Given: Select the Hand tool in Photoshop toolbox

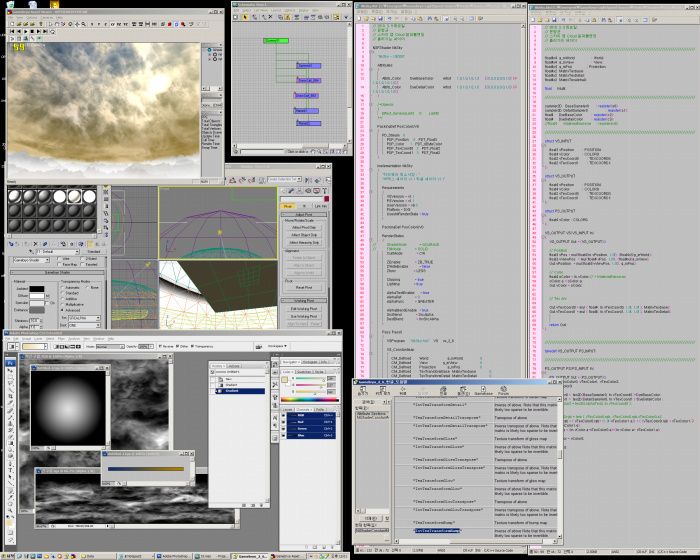Looking at the screenshot, I should (x=10, y=504).
